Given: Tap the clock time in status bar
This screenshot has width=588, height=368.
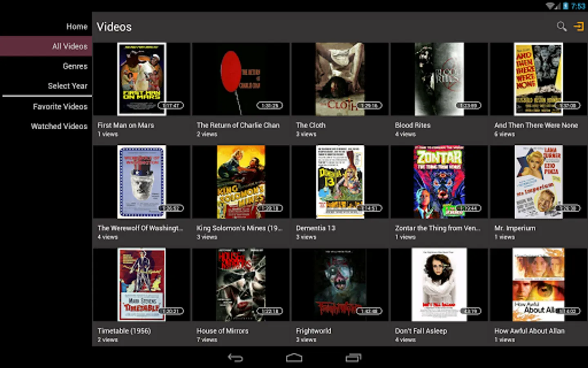Looking at the screenshot, I should (578, 6).
